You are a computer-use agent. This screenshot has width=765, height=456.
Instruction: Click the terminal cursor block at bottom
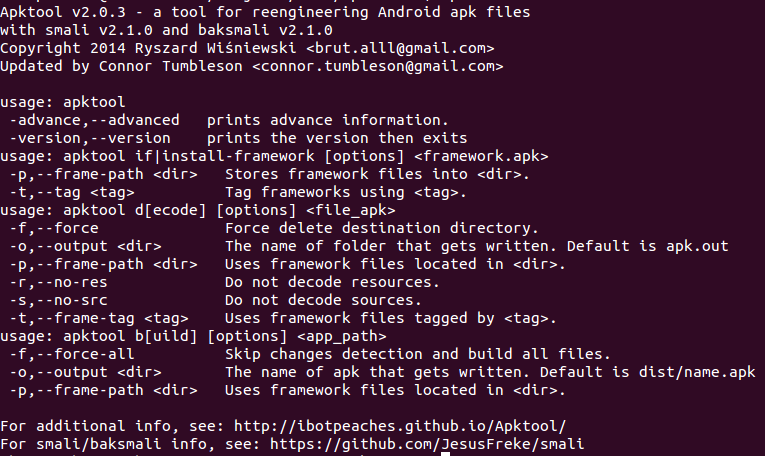tap(445, 454)
